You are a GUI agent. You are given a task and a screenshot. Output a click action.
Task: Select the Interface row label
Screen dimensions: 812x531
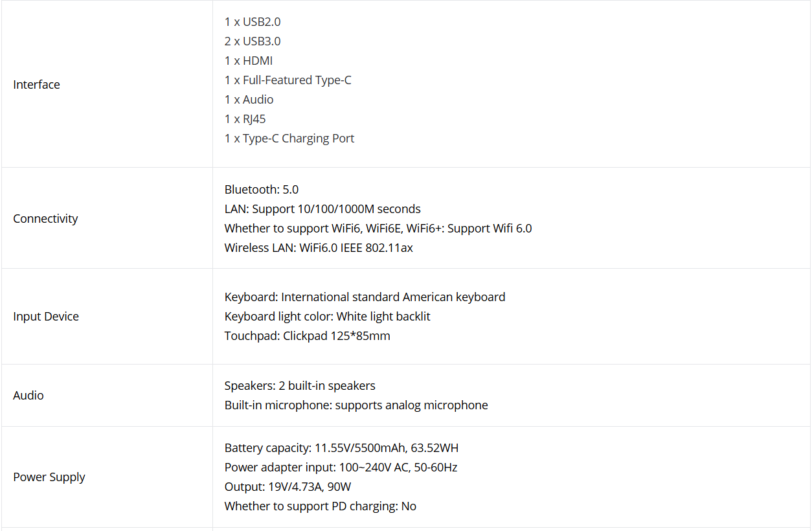tap(36, 85)
